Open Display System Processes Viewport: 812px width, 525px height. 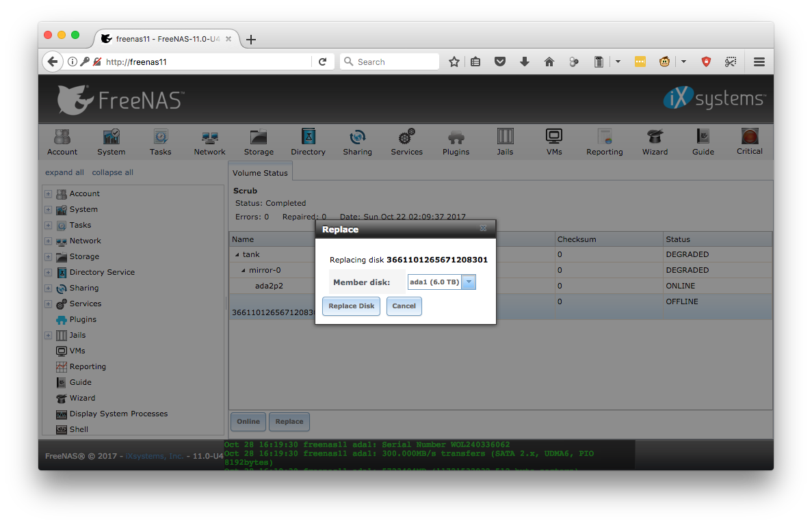click(x=118, y=414)
